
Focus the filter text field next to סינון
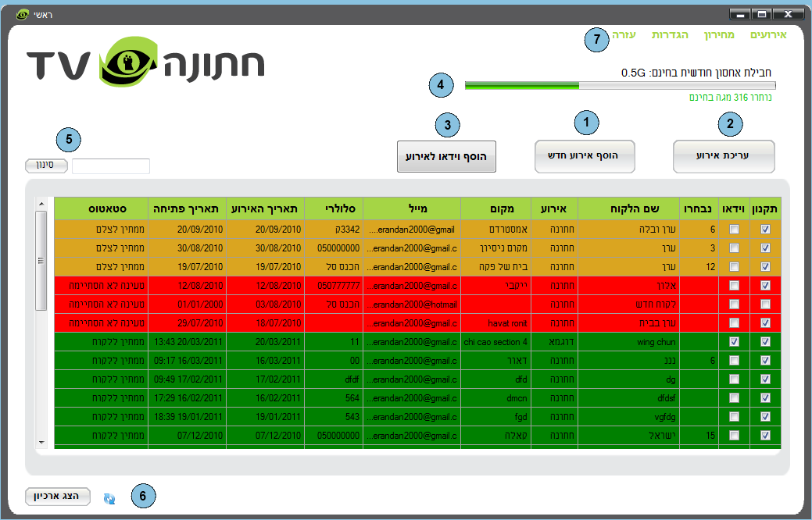(x=110, y=166)
